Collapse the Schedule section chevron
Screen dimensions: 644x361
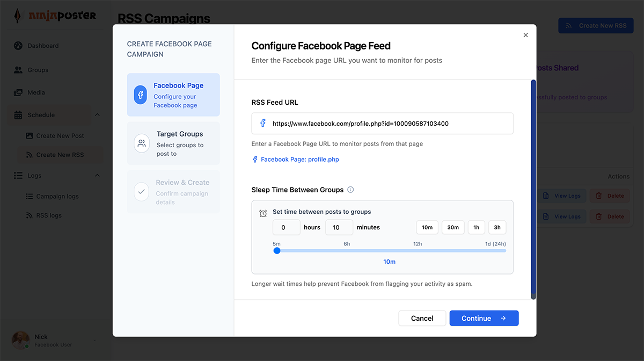click(97, 115)
